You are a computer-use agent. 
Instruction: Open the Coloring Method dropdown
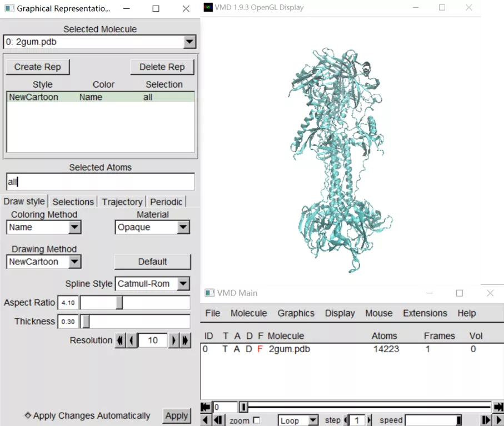pyautogui.click(x=74, y=227)
